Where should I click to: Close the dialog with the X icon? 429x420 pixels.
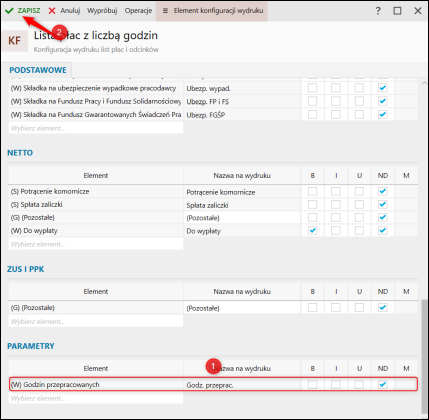click(x=418, y=11)
